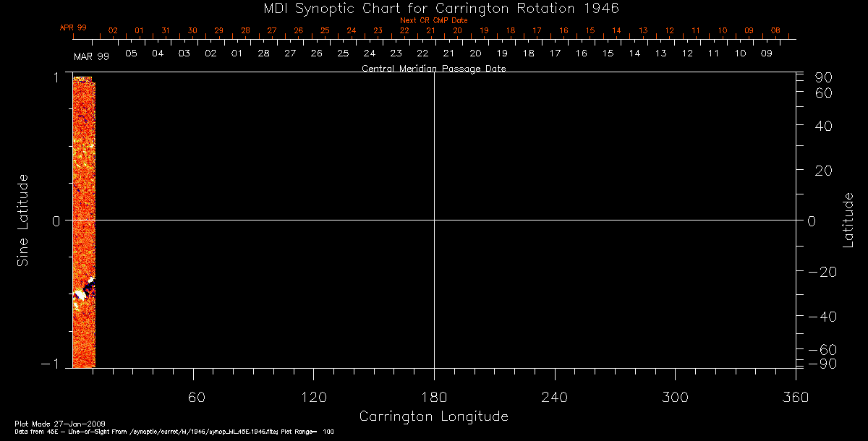
Task: Click the 'Plot Made 27-Jan-2009' text
Action: click(45, 423)
